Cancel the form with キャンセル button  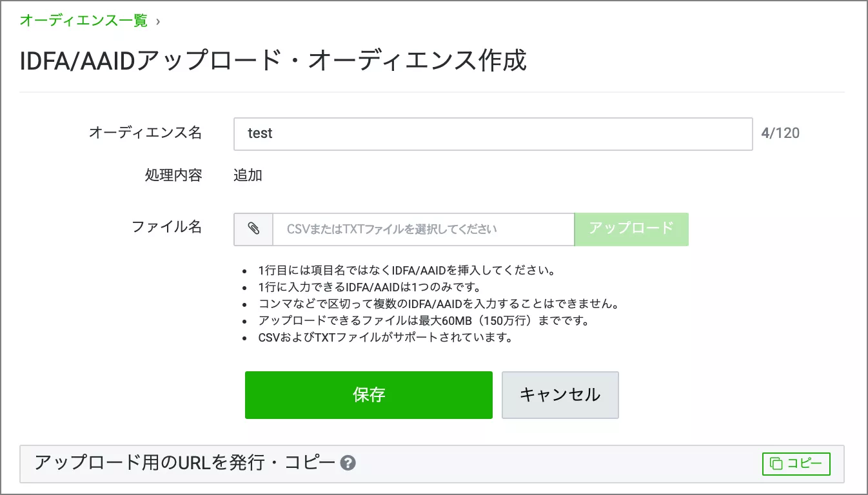pos(560,395)
